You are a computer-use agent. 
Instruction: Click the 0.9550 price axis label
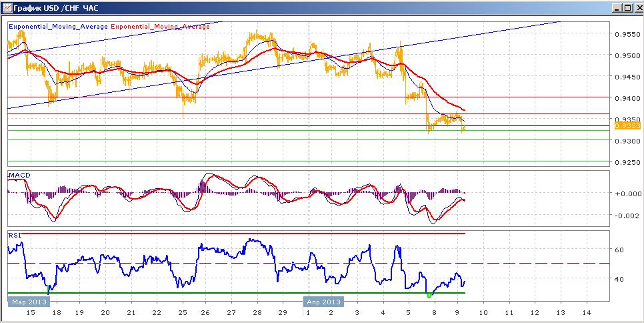(x=627, y=33)
